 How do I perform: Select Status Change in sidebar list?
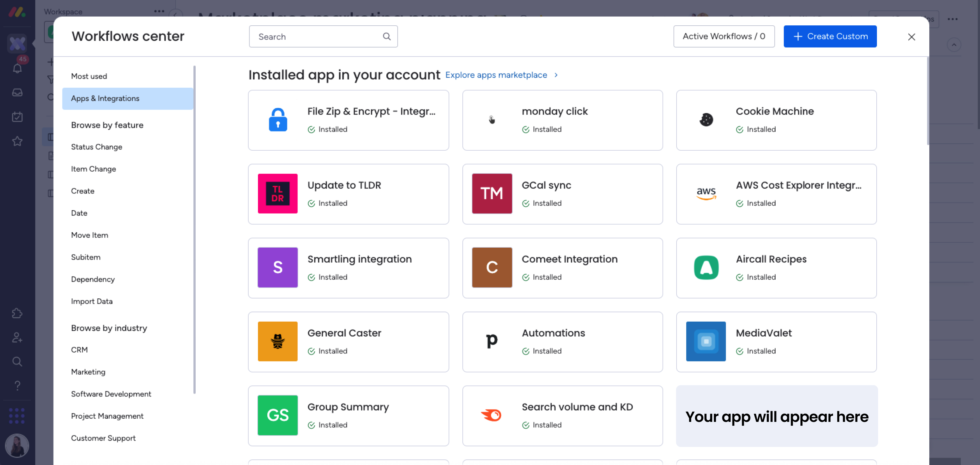click(97, 147)
